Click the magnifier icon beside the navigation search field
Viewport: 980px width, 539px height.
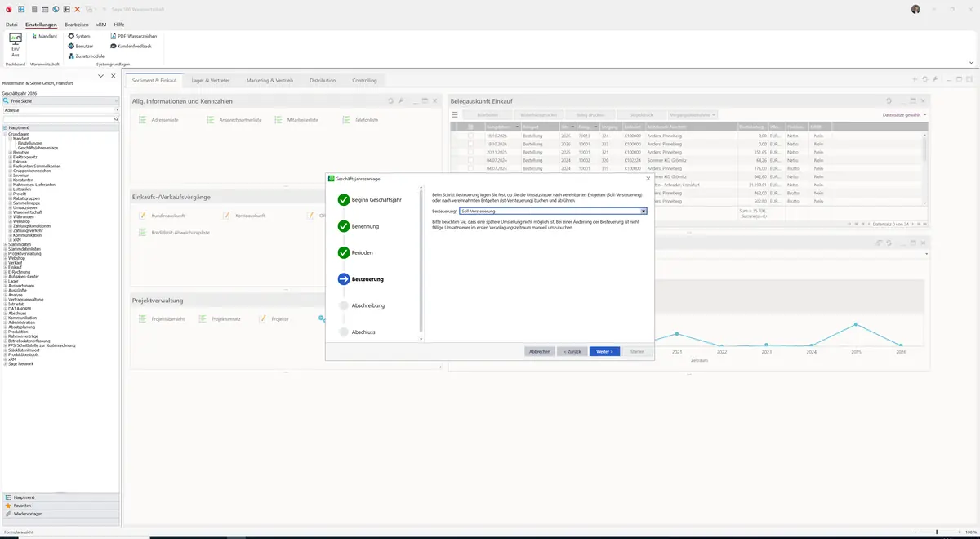click(117, 119)
